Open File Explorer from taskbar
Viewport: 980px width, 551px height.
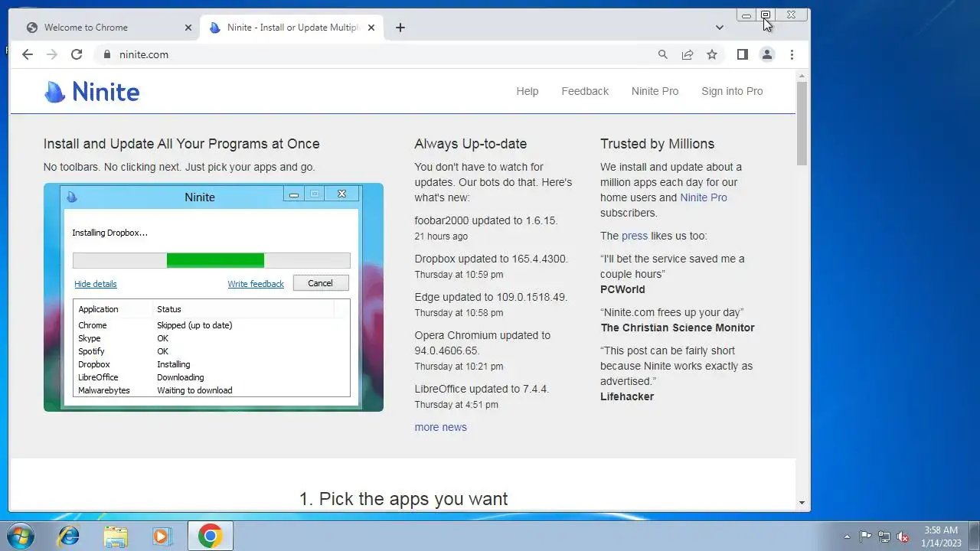pyautogui.click(x=116, y=536)
